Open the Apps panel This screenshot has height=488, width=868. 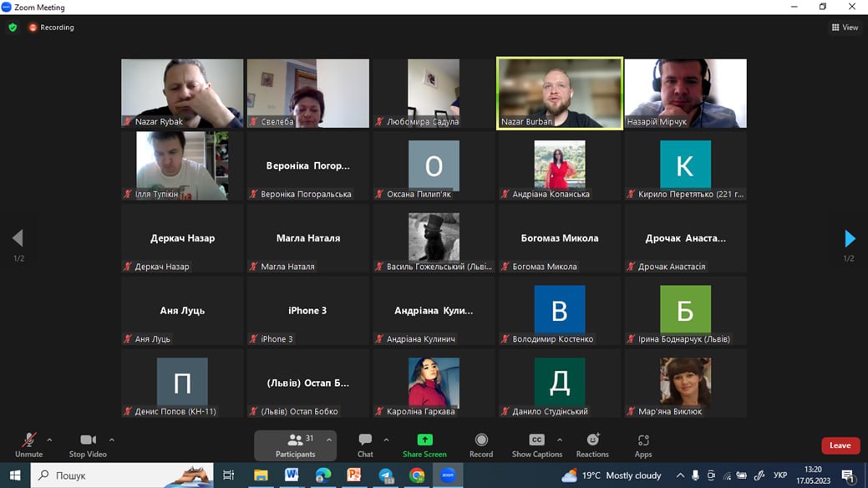click(x=642, y=445)
